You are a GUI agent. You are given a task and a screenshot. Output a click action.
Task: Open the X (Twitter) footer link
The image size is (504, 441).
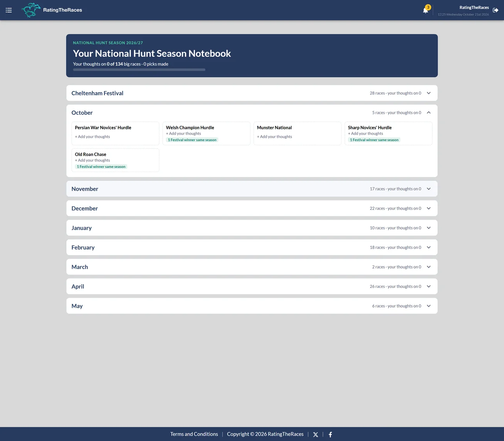(x=316, y=434)
